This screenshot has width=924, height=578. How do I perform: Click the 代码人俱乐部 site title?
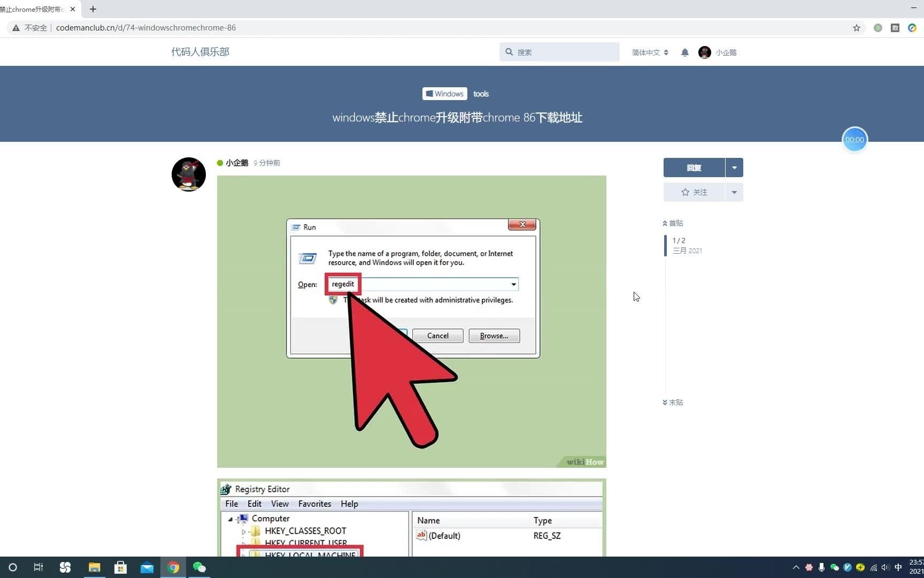pos(200,52)
